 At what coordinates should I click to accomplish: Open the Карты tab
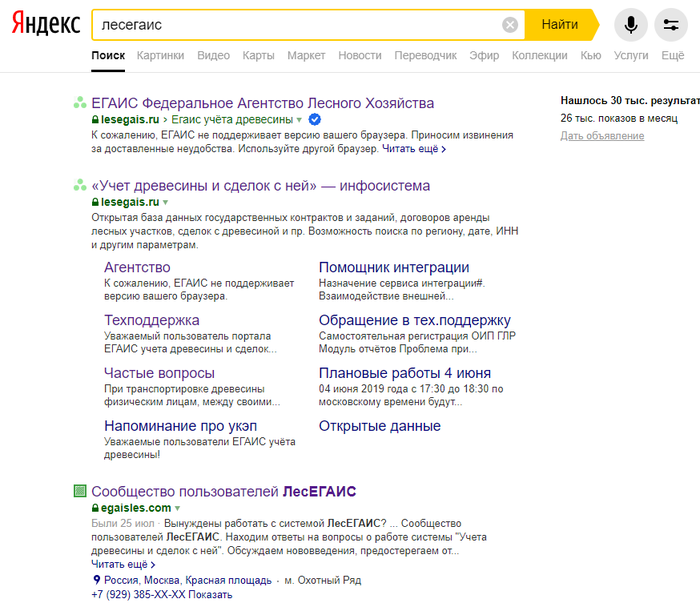[x=258, y=56]
